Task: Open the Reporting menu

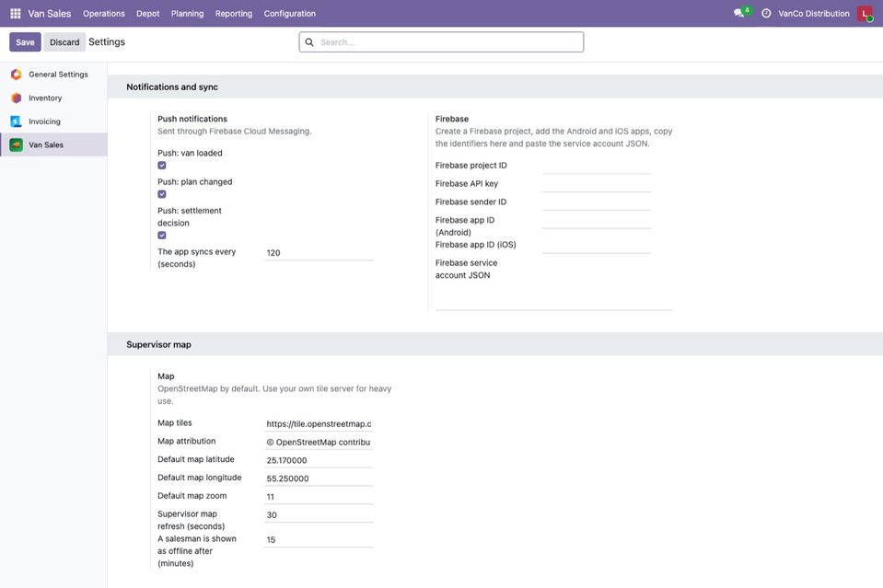Action: tap(234, 14)
